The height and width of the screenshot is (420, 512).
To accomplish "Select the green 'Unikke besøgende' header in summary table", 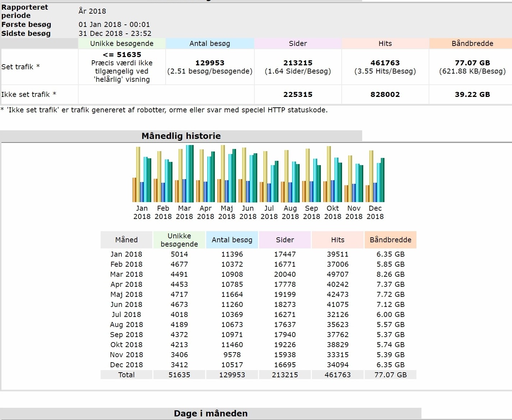I will click(122, 43).
